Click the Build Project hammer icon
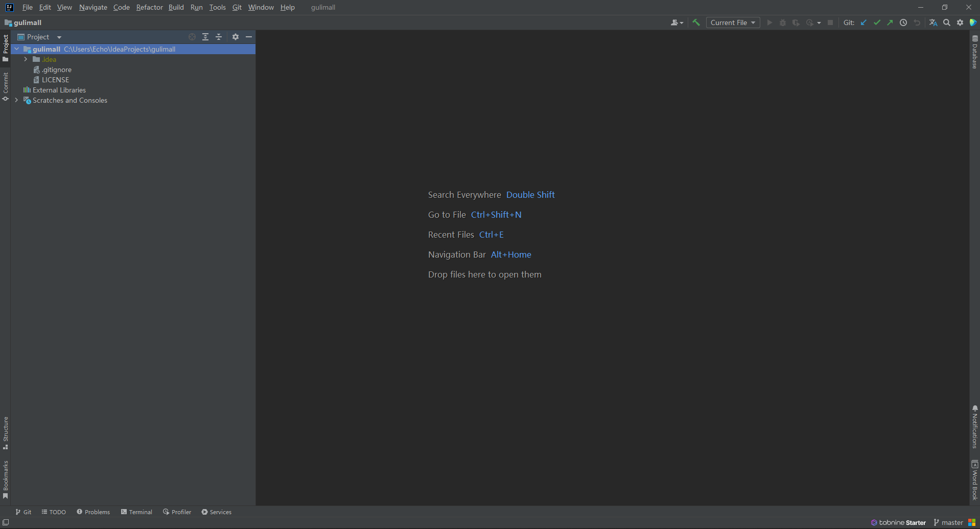The image size is (980, 529). (696, 22)
